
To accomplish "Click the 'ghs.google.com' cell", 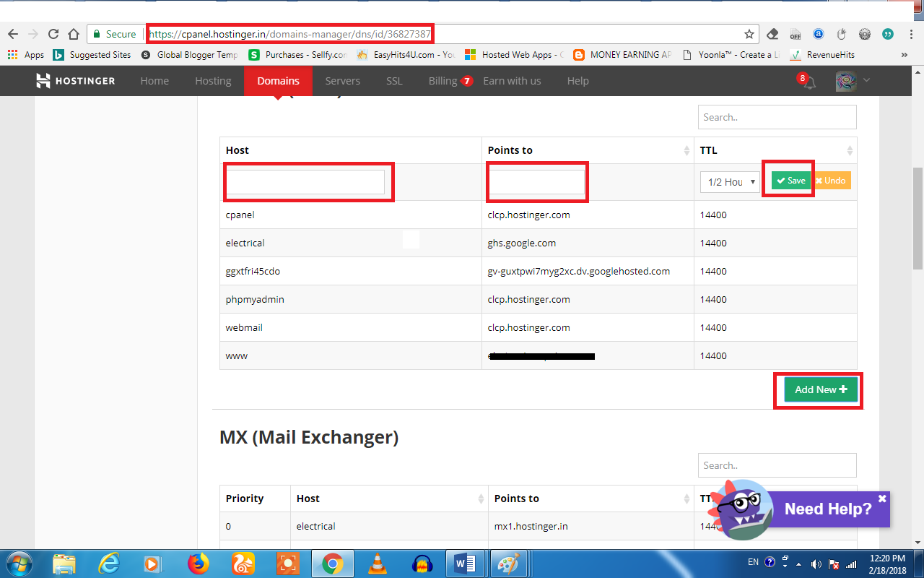I will (588, 243).
